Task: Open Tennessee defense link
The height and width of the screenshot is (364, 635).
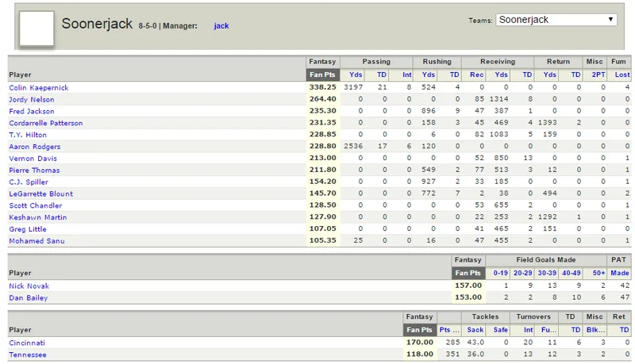Action: click(28, 354)
